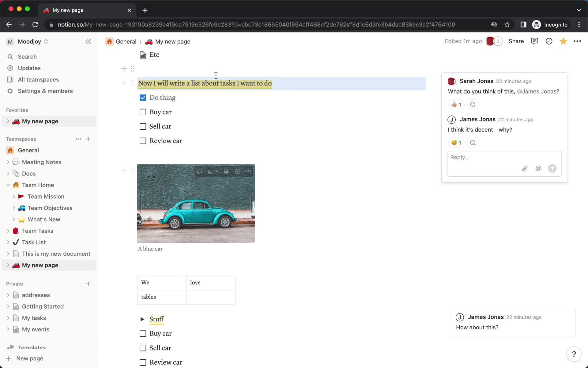This screenshot has height=368, width=588.
Task: Toggle the 'Sell car' checkbox
Action: tap(143, 126)
